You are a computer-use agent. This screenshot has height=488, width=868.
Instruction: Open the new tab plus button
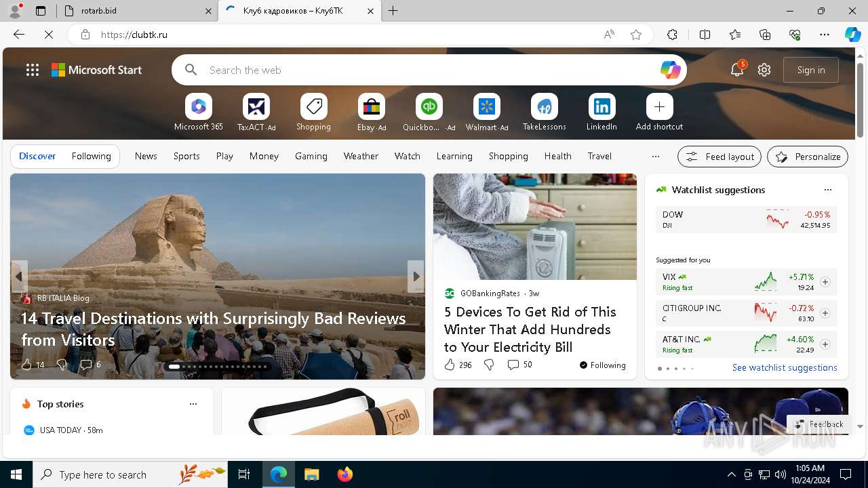pos(393,11)
